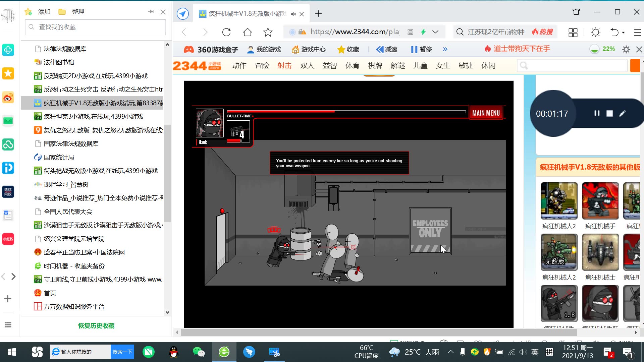
Task: Open undo closed tab dropdown
Action: click(623, 33)
